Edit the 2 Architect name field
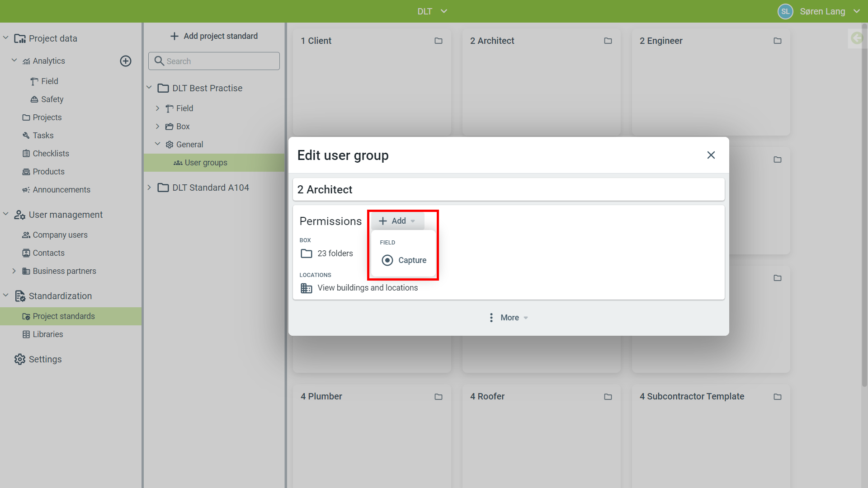 [508, 190]
